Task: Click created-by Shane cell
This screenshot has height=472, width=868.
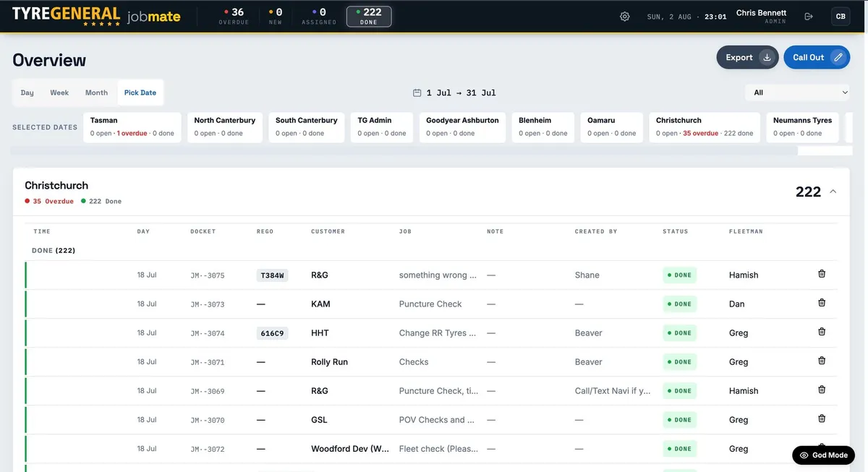Action: 587,275
